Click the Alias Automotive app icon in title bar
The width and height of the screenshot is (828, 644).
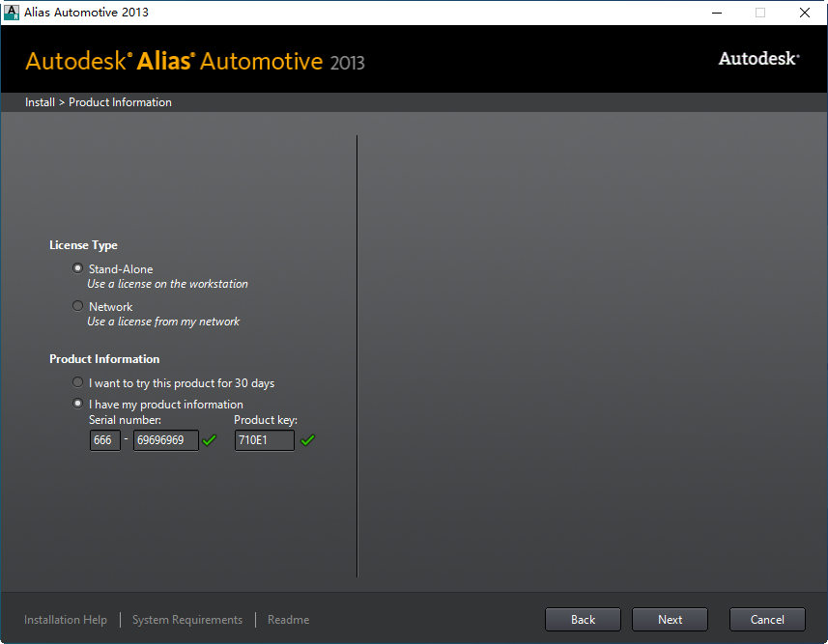(11, 13)
